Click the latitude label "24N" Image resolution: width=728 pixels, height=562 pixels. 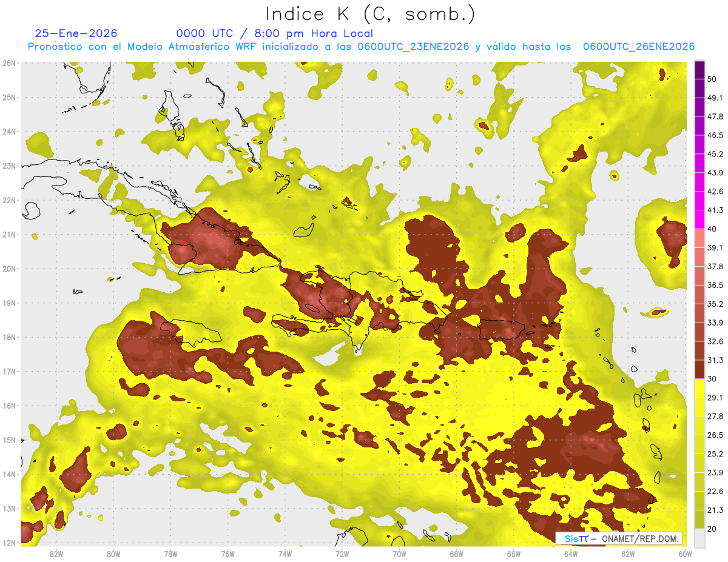click(9, 132)
